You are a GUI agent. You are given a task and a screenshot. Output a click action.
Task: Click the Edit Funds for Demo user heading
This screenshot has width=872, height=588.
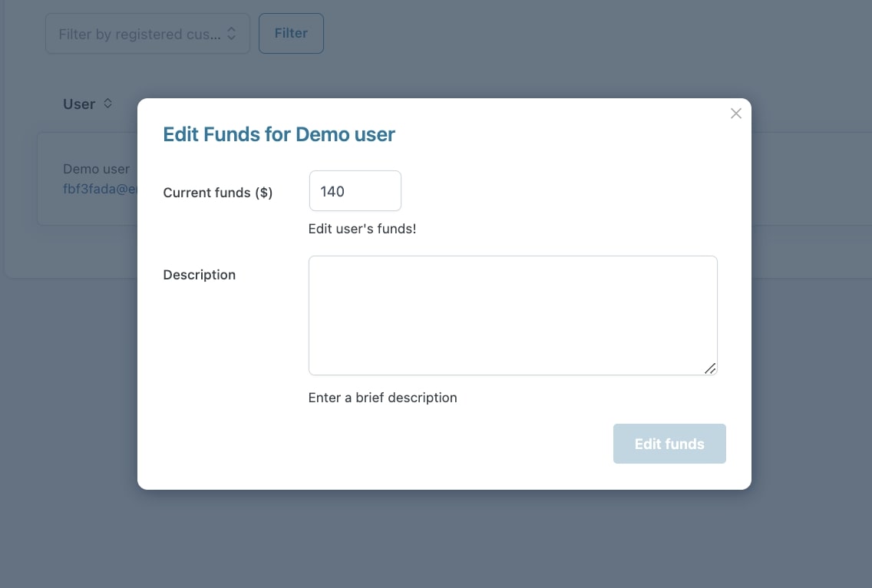(x=279, y=134)
